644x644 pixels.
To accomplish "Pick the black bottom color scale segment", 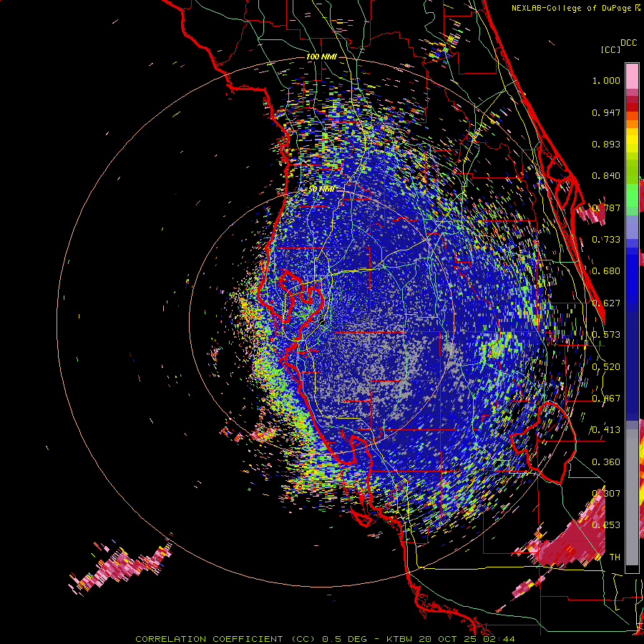I will click(x=632, y=569).
